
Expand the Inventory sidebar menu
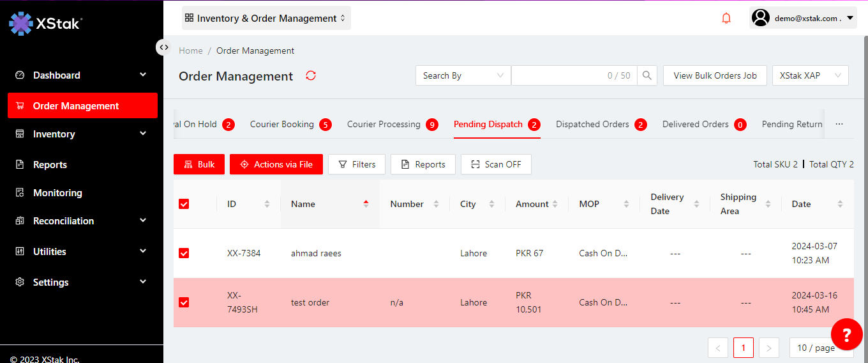82,134
